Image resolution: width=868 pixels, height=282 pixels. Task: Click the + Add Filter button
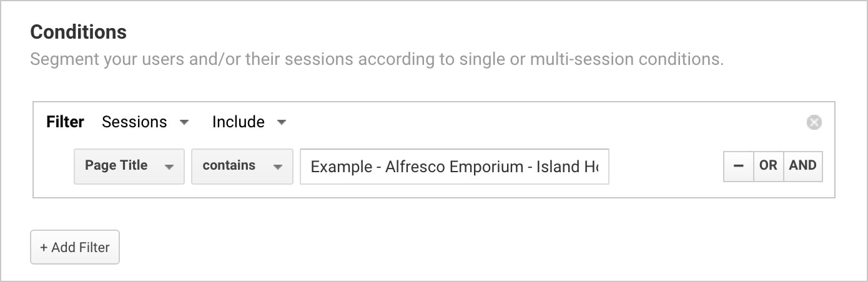point(74,248)
